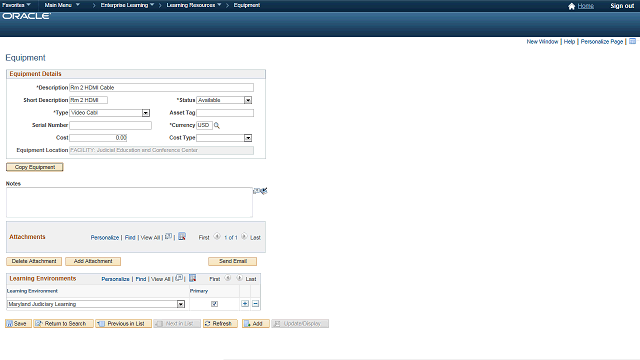Open the Help link
This screenshot has width=640, height=360.
(569, 42)
